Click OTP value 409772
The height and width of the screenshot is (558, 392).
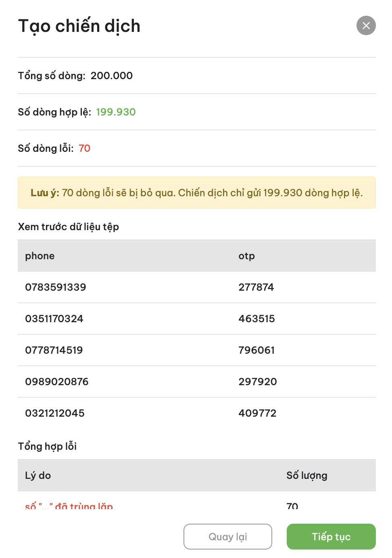257,413
